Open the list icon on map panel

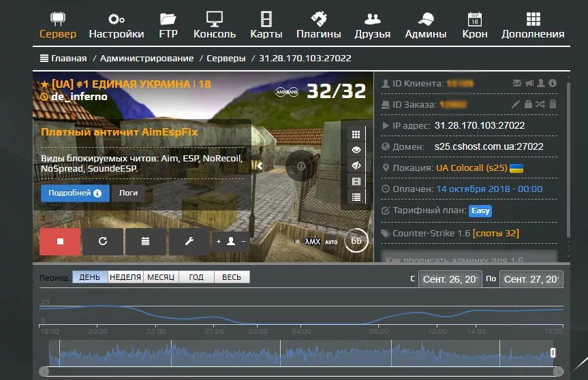coord(356,197)
